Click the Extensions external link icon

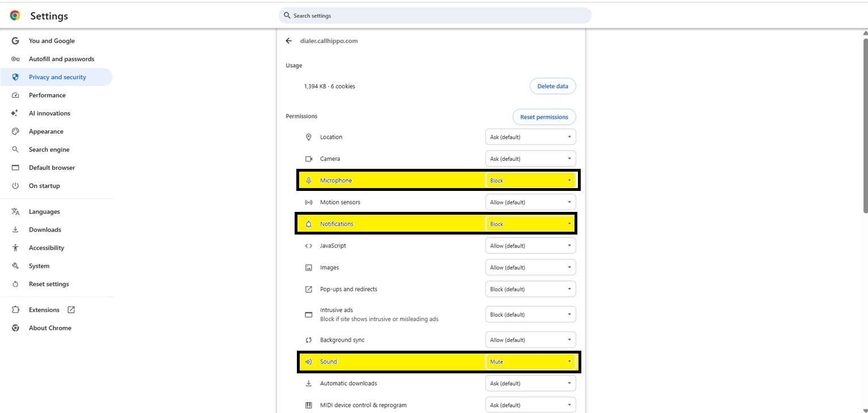[71, 310]
